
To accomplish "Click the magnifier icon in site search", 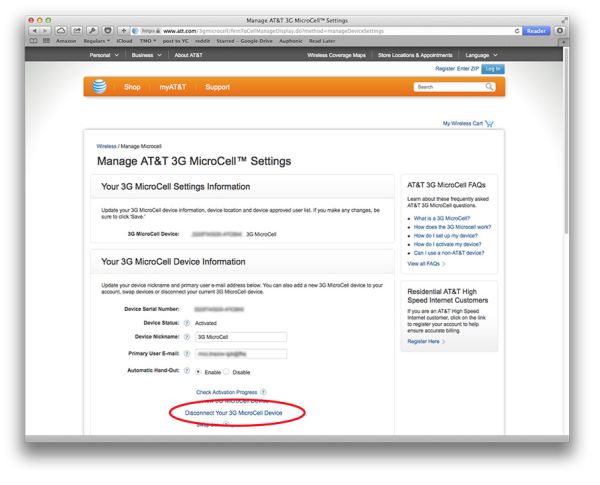I will click(490, 87).
